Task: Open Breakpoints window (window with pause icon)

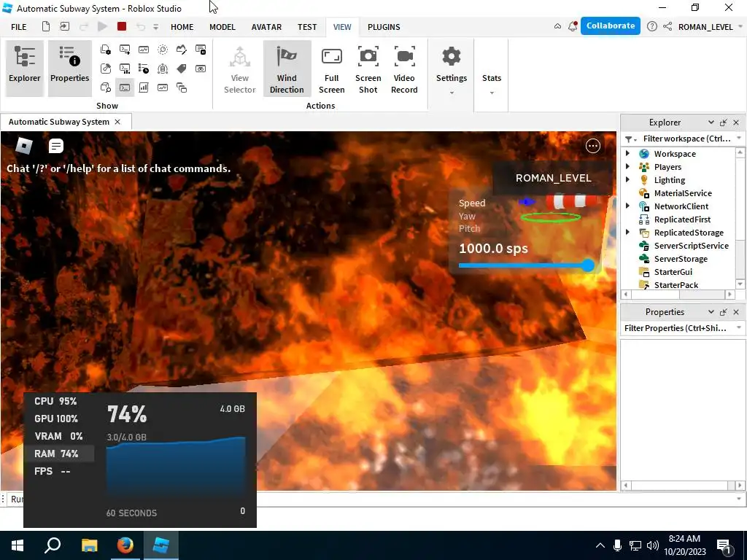Action: (x=201, y=50)
